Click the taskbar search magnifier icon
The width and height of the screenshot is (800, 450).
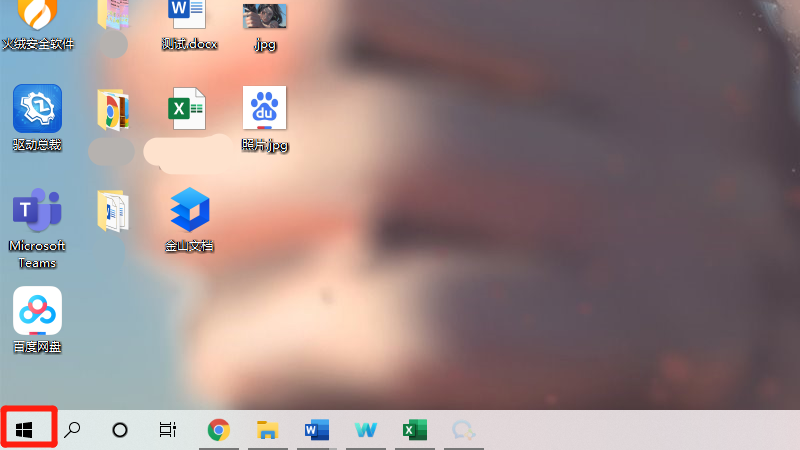click(72, 430)
